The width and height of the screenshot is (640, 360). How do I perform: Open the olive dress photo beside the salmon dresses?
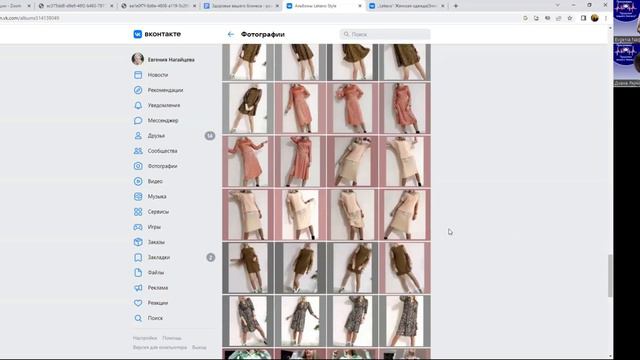[248, 108]
